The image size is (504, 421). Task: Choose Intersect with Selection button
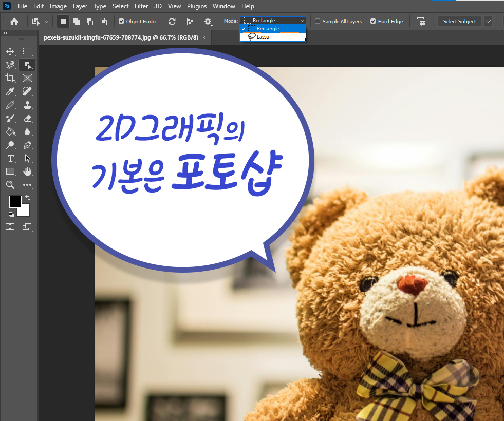103,22
